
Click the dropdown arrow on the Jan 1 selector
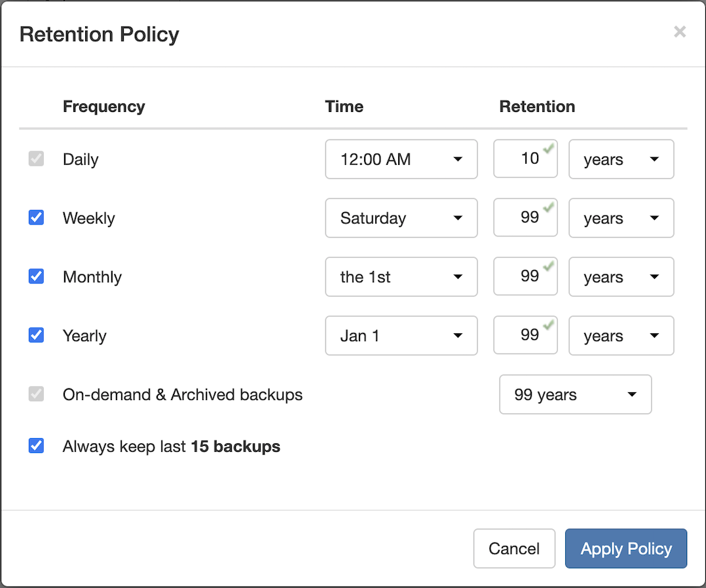(x=458, y=335)
